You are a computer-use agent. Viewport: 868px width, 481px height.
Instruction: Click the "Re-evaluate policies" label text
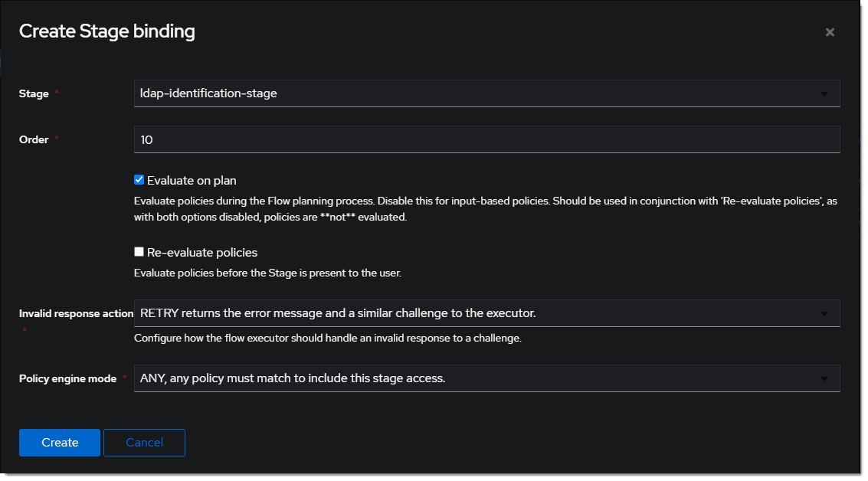(x=202, y=252)
